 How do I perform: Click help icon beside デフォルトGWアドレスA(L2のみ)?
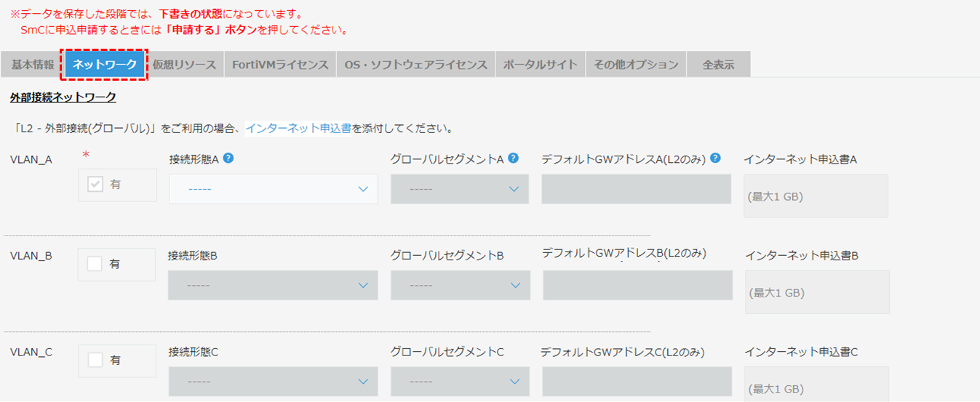(x=716, y=158)
